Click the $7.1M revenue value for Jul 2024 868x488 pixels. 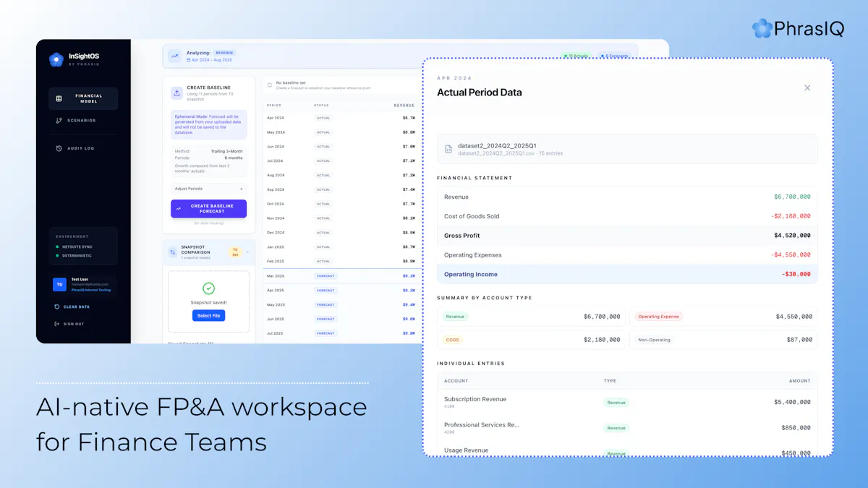coord(409,161)
